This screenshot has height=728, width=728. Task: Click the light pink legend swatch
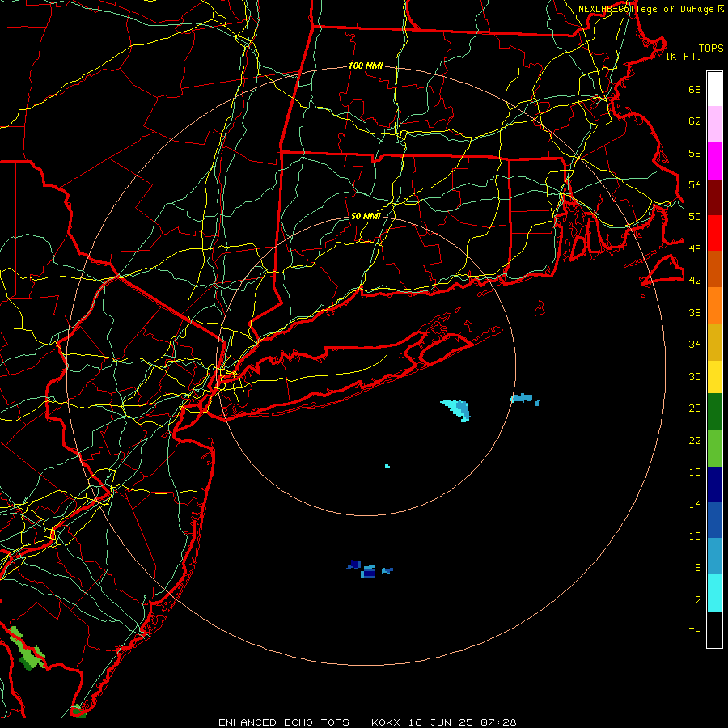tap(714, 124)
